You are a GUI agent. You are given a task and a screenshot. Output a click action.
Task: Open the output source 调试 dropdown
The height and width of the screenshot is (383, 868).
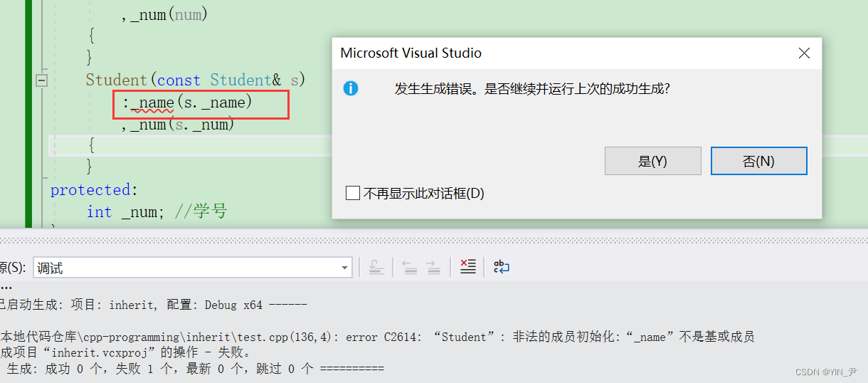[x=192, y=268]
